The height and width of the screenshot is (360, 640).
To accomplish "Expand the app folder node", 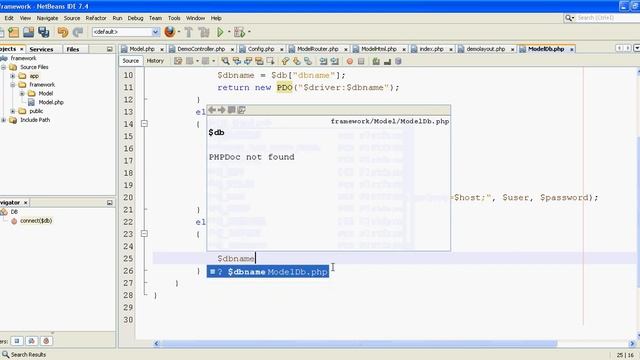I will tap(13, 76).
